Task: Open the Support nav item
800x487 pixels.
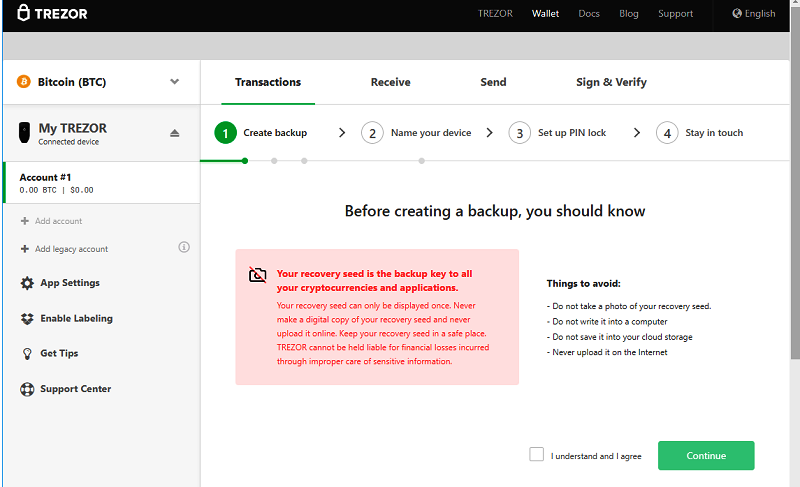Action: point(676,14)
